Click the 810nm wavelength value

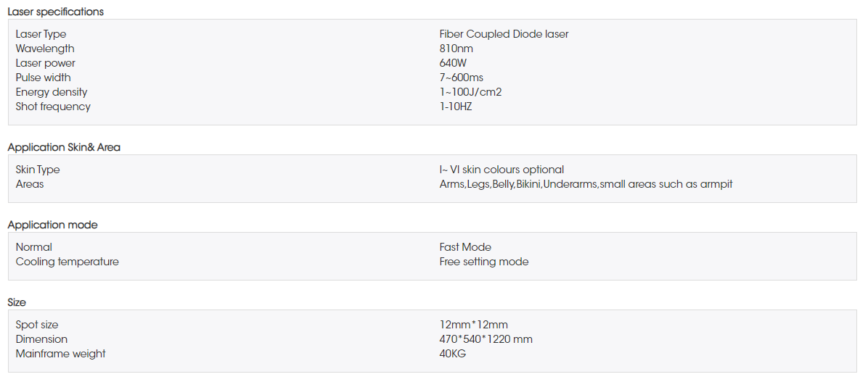[456, 49]
